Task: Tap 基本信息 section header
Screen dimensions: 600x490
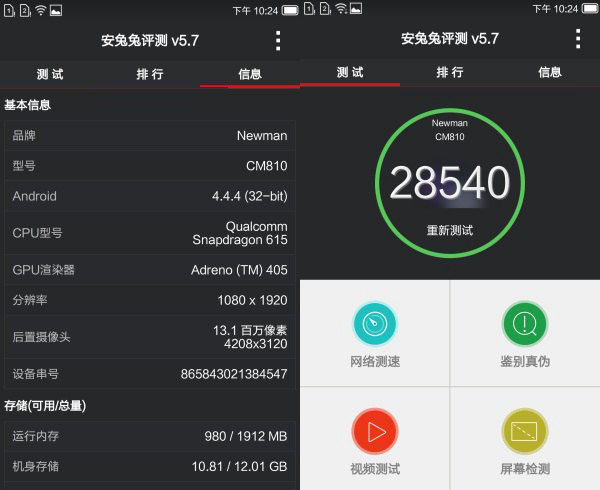Action: click(28, 105)
